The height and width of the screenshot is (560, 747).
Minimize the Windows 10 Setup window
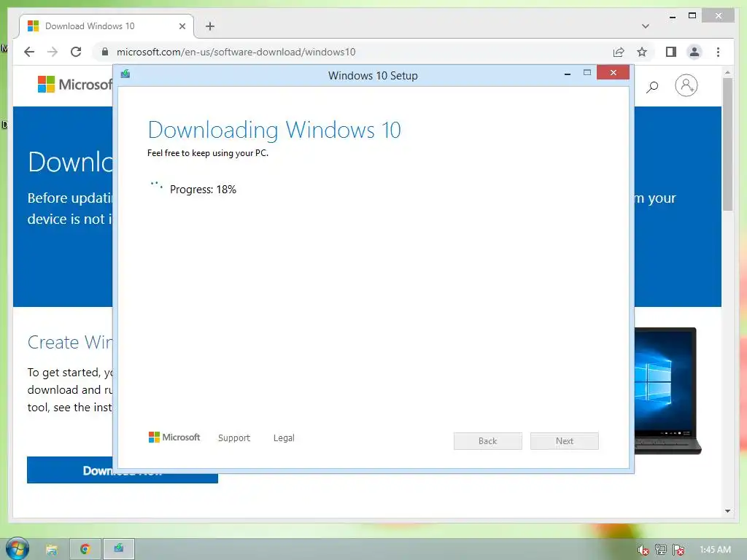coord(568,74)
